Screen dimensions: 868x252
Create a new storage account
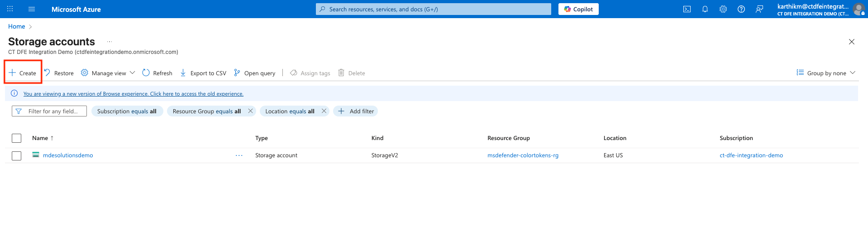23,73
